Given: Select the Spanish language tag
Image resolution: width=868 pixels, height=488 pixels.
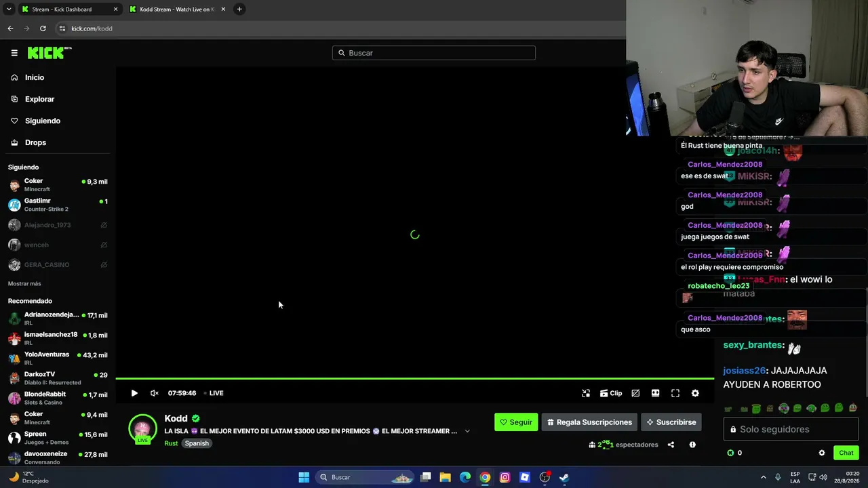Looking at the screenshot, I should [197, 443].
